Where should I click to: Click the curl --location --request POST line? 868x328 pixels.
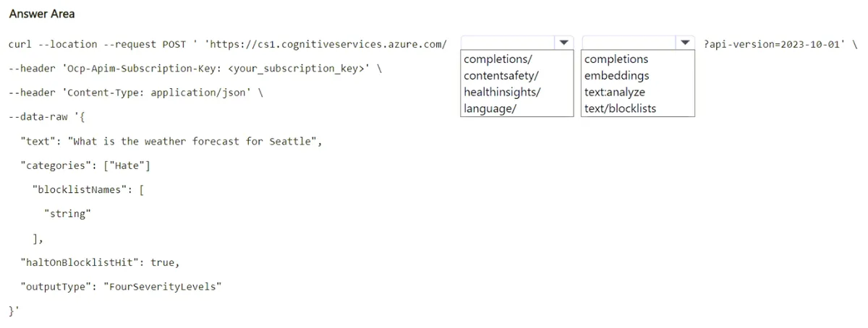[227, 45]
